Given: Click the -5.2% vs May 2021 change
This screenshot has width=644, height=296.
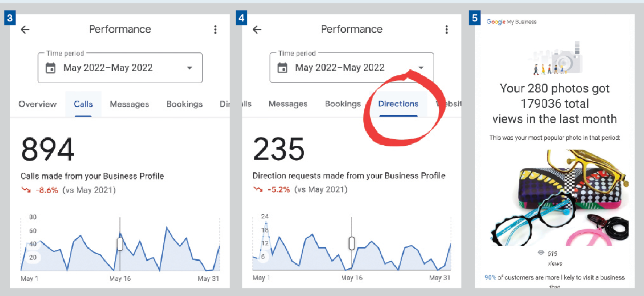Looking at the screenshot, I should [300, 190].
